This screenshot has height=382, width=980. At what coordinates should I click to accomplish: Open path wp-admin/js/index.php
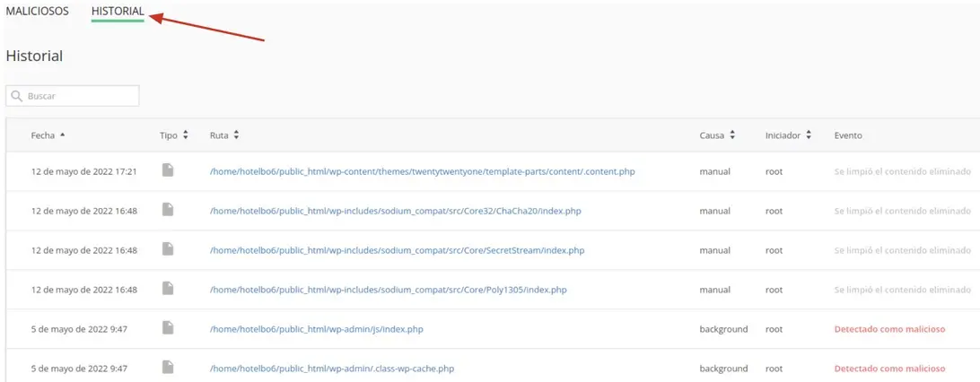(x=316, y=329)
